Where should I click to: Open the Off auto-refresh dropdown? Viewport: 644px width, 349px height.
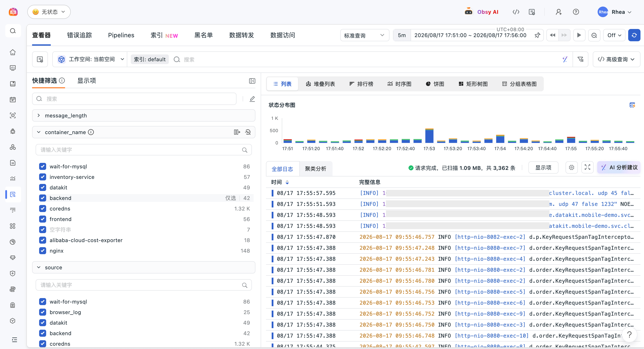pyautogui.click(x=614, y=35)
